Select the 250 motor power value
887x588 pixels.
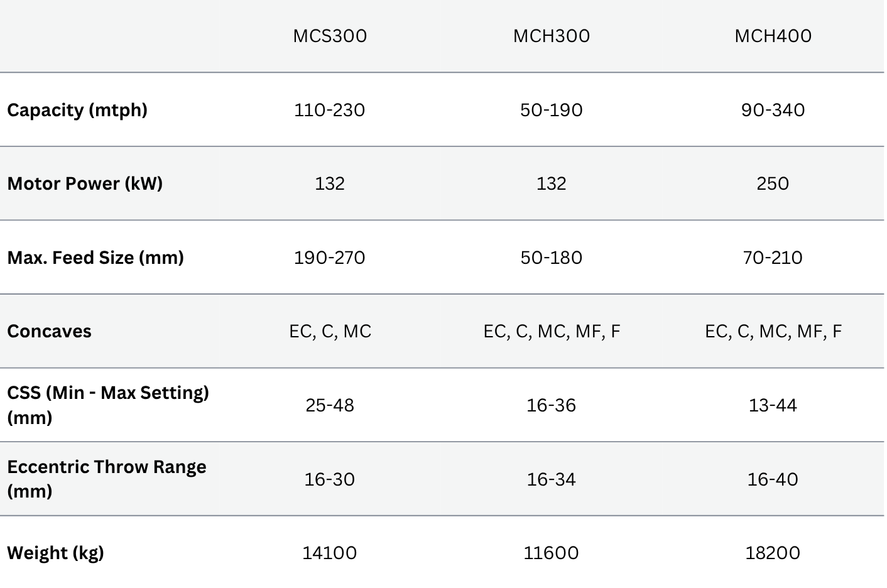click(773, 183)
